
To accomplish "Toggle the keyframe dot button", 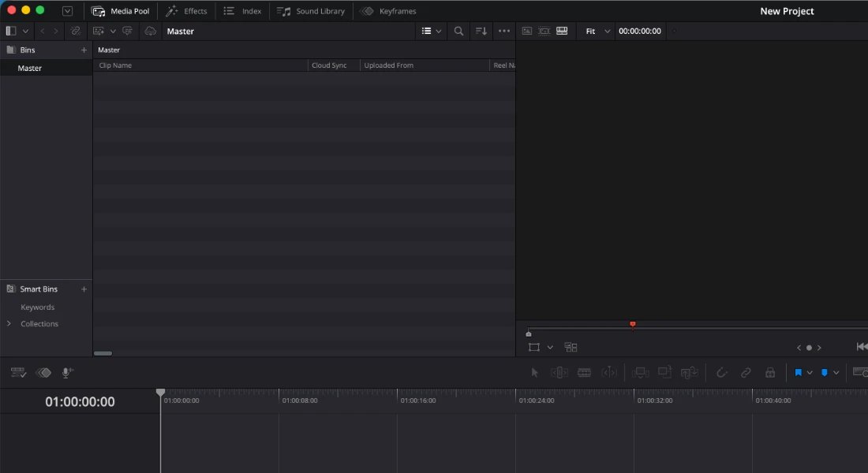I will click(809, 348).
